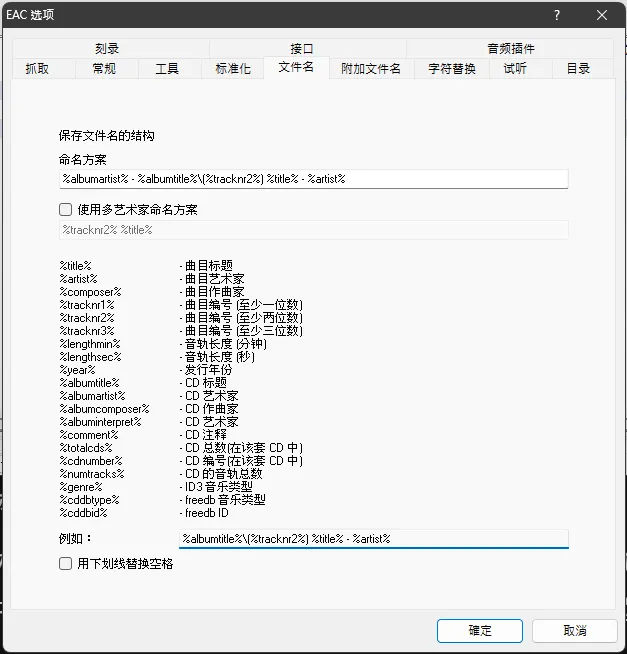Click the 取消 cancel button
This screenshot has height=654, width=627.
574,631
